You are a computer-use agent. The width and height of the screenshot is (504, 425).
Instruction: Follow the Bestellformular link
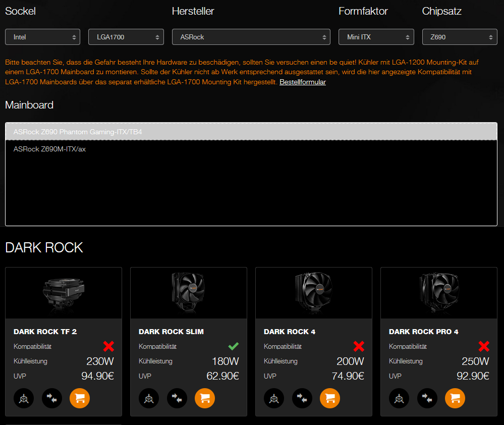(303, 82)
